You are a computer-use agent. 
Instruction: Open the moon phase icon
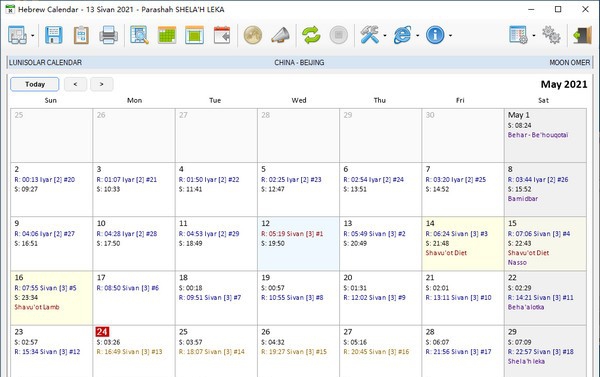pos(253,35)
